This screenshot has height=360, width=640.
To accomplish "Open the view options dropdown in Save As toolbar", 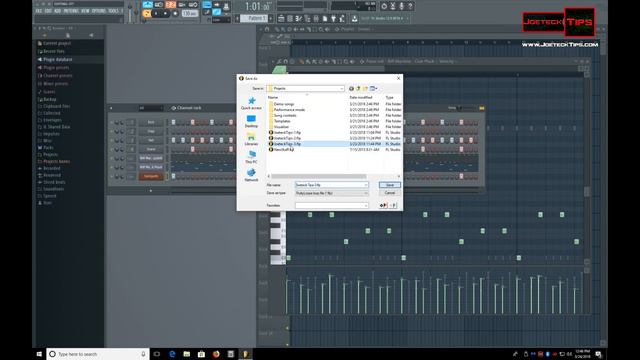I will pos(373,88).
